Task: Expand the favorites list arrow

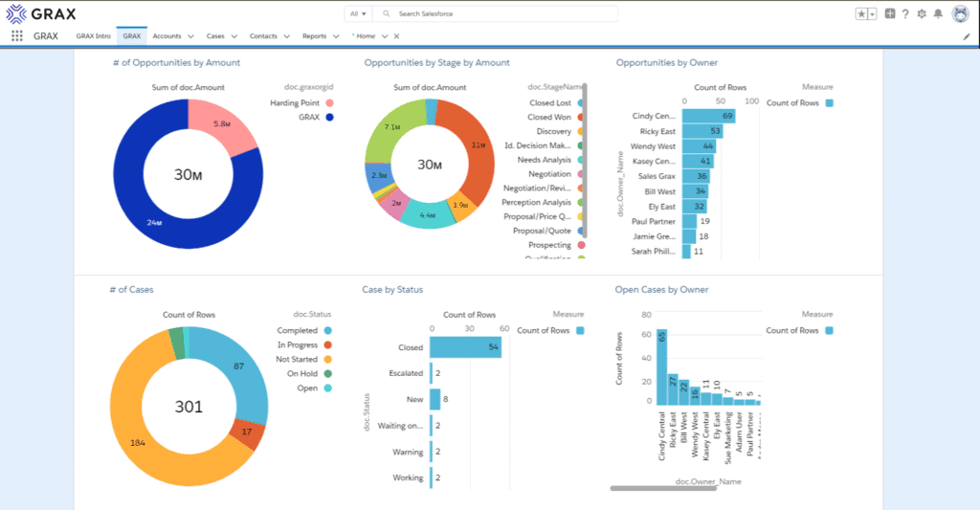Action: click(873, 13)
